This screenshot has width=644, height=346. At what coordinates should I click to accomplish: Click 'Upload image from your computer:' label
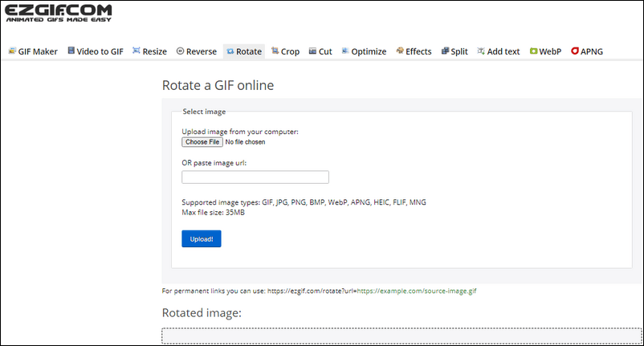[x=240, y=132]
